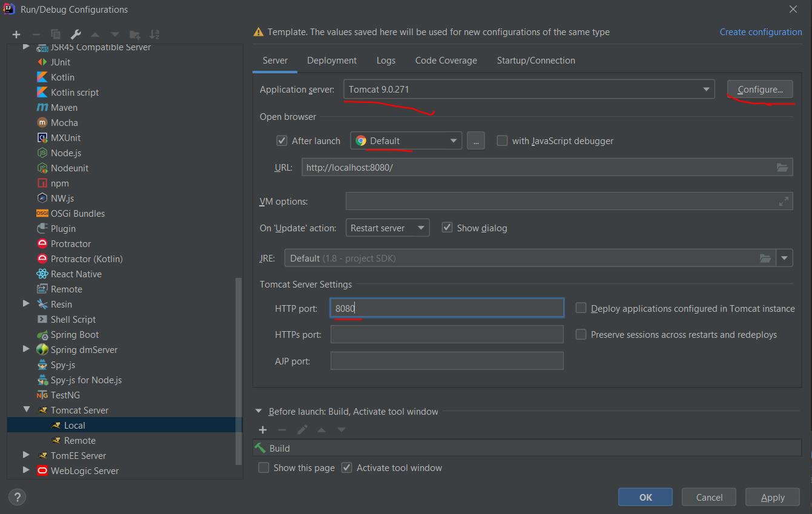The height and width of the screenshot is (514, 812).
Task: Click the Add New Configuration plus icon
Action: tap(16, 35)
